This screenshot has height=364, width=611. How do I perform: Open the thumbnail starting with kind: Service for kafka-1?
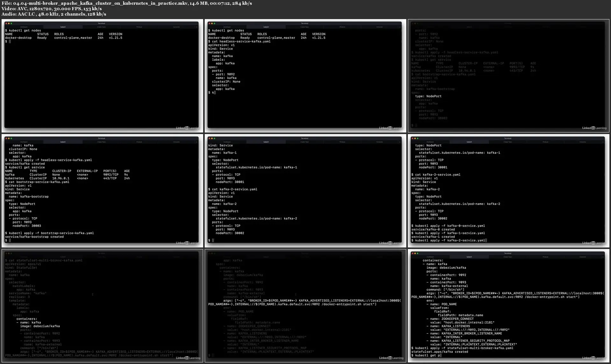pos(305,191)
